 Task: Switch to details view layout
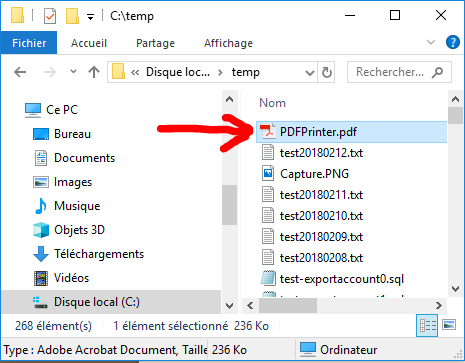427,325
